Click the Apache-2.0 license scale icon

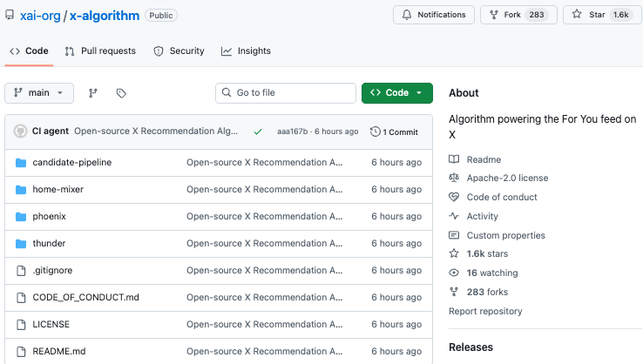[x=454, y=178]
